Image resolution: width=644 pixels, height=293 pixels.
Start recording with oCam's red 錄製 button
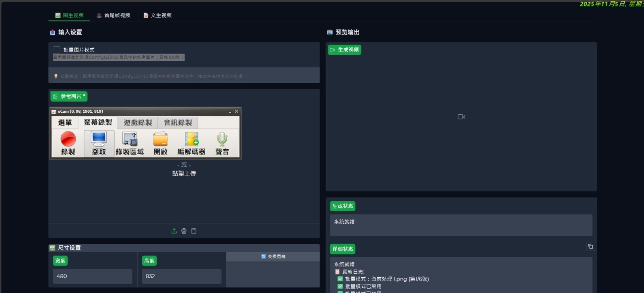[x=68, y=143]
